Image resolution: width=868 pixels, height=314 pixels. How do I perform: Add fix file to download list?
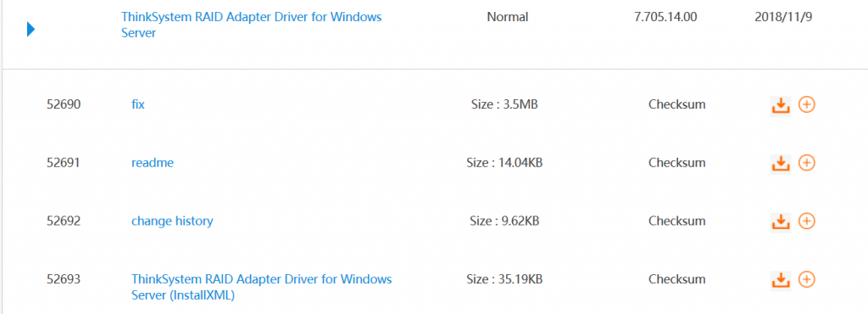(807, 104)
